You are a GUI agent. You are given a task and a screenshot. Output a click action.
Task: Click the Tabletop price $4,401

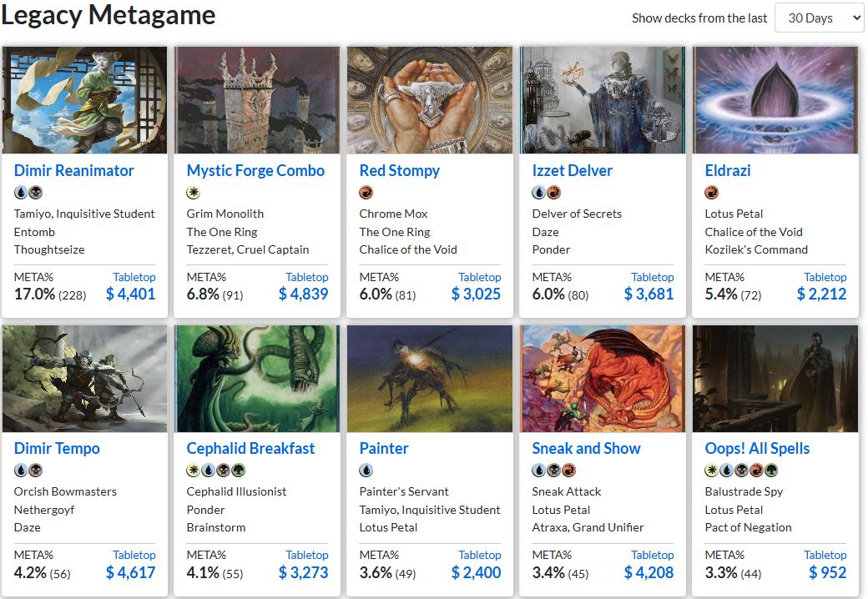pos(131,294)
